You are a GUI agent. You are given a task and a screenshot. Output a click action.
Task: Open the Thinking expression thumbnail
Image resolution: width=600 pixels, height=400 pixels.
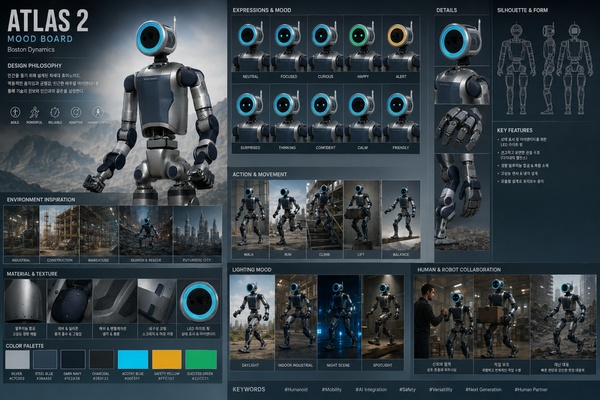click(x=288, y=114)
